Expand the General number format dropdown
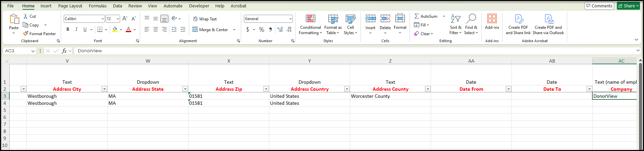This screenshot has width=644, height=151. point(290,19)
